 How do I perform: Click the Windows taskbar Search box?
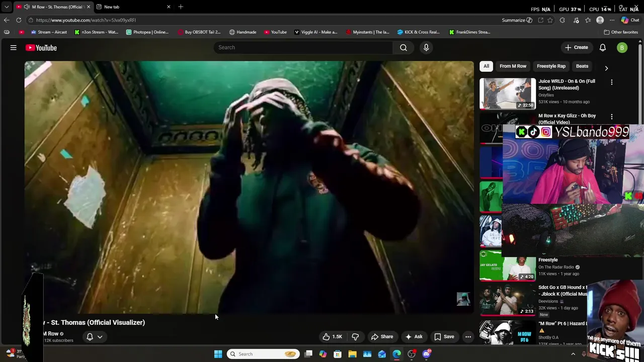(263, 354)
